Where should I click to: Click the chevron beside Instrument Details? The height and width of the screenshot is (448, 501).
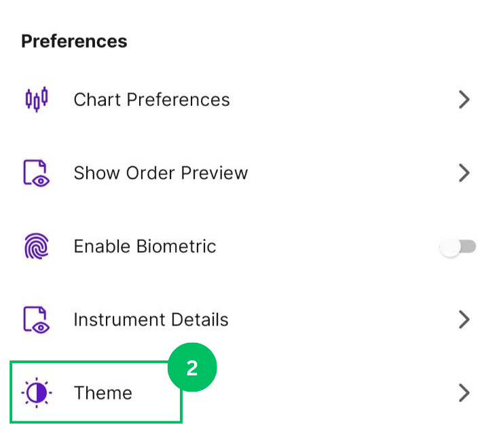click(x=464, y=320)
